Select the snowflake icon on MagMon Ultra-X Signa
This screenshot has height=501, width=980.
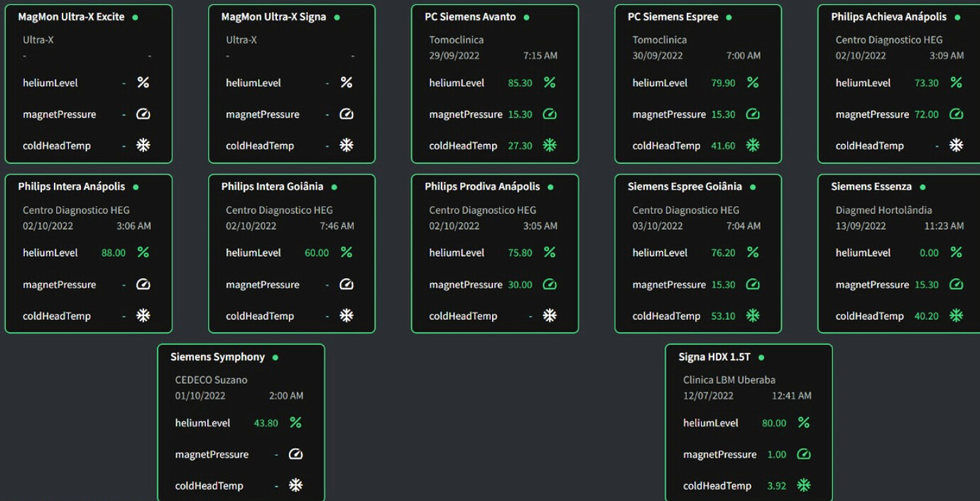(347, 145)
